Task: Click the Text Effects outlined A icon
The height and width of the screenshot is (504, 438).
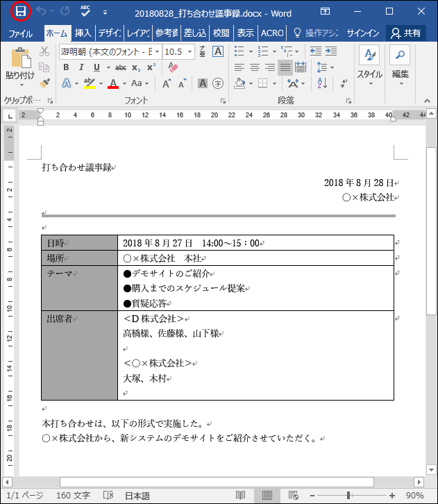Action: [x=66, y=83]
